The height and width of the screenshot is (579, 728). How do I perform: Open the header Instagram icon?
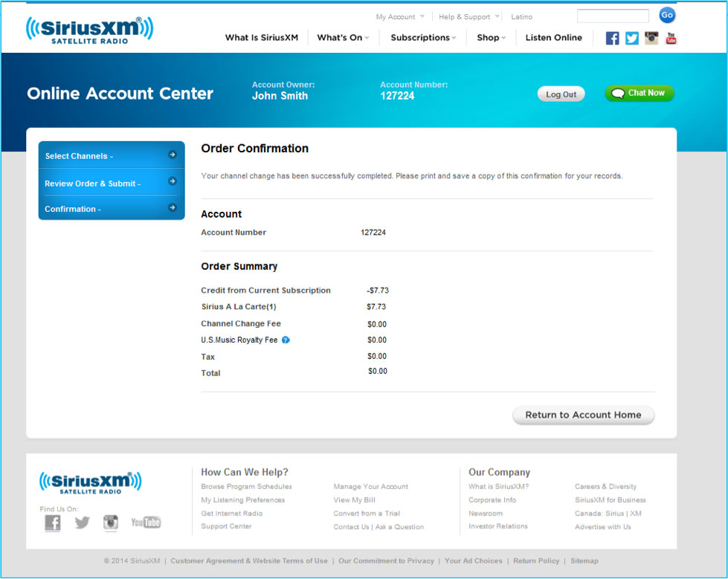coord(651,38)
